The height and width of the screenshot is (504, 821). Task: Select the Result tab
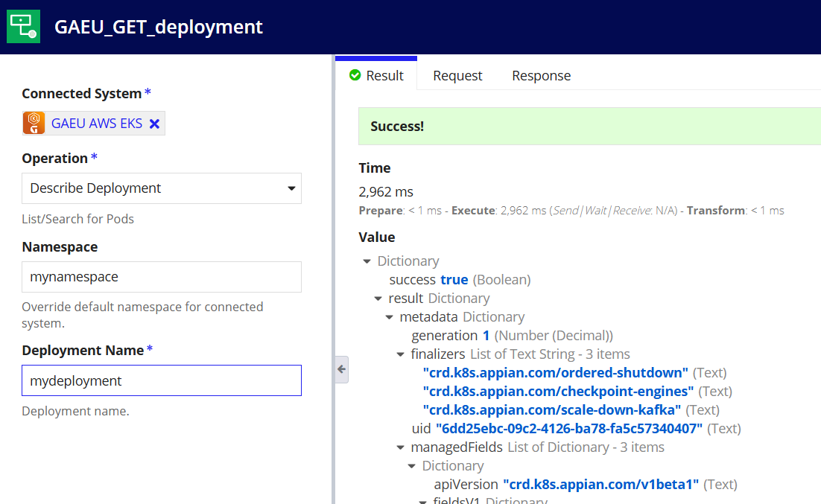click(376, 75)
